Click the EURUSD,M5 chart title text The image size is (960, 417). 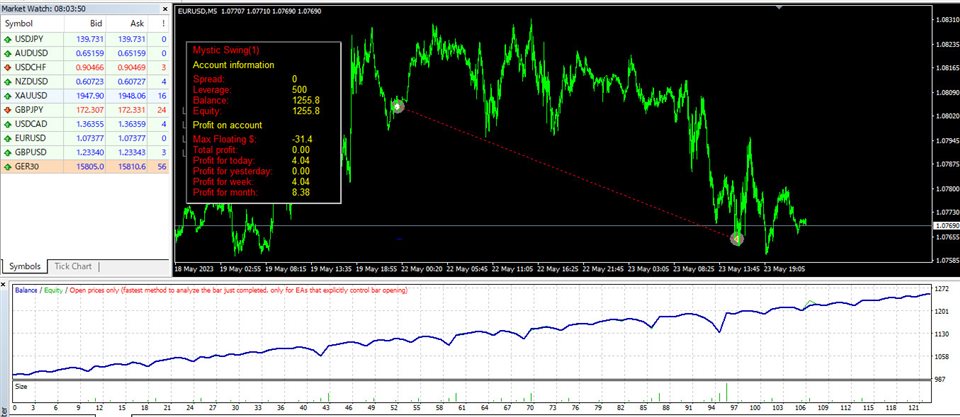pyautogui.click(x=197, y=11)
